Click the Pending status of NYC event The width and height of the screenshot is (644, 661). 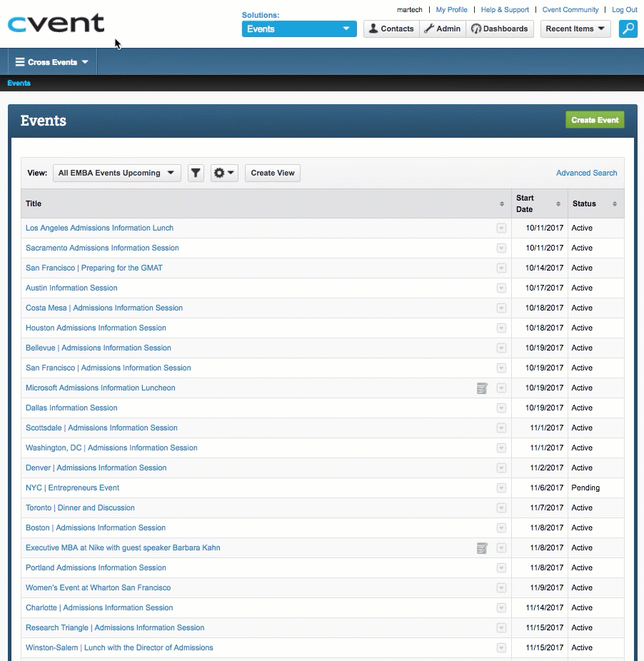point(585,488)
